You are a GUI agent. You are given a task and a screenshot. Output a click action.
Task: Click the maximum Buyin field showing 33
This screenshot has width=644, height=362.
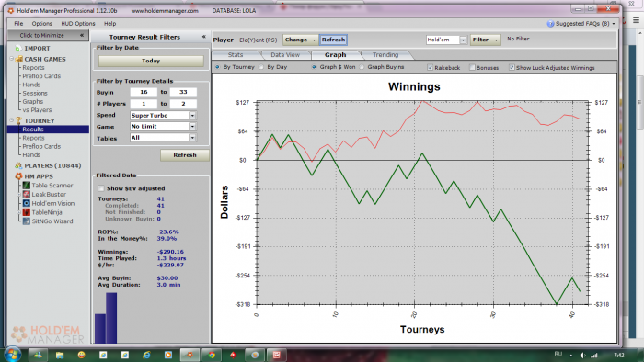[x=183, y=92]
